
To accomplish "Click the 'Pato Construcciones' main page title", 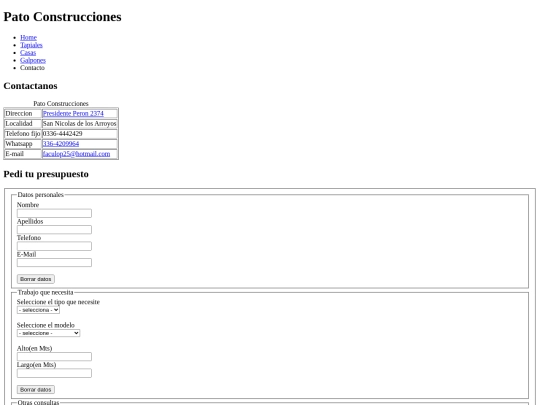I will (62, 17).
